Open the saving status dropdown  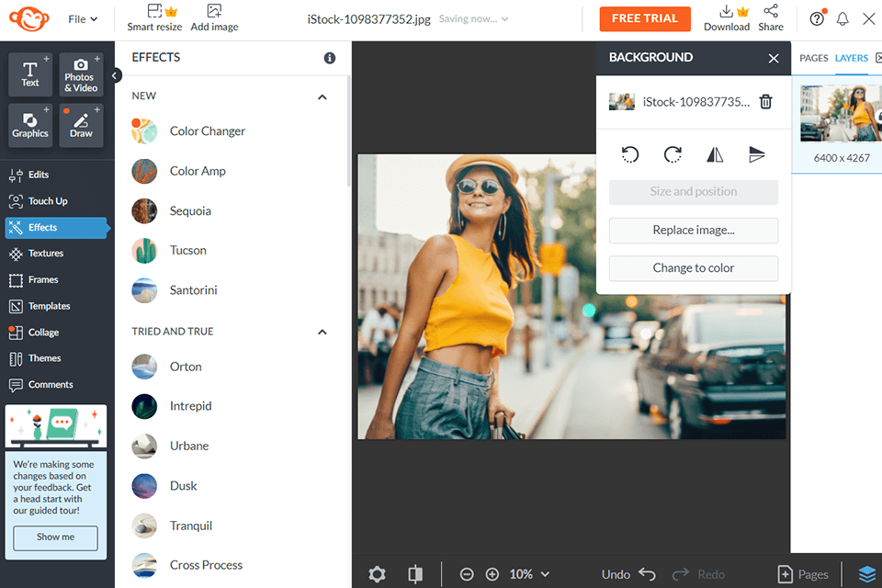(x=474, y=19)
